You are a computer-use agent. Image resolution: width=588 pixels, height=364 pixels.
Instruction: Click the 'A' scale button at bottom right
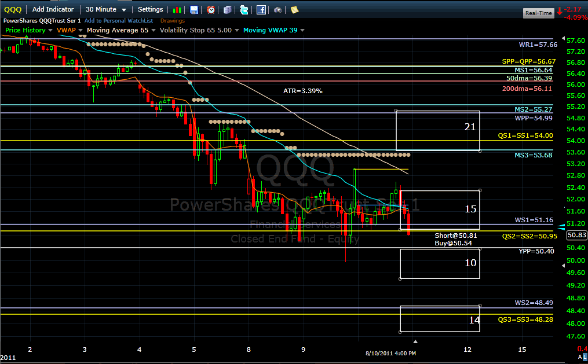[x=580, y=357]
